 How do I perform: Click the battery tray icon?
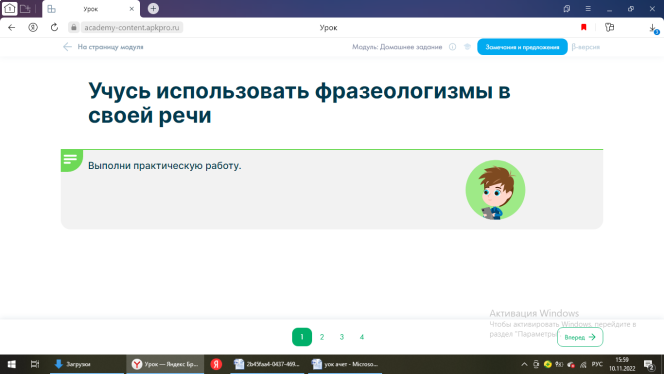[x=559, y=364]
